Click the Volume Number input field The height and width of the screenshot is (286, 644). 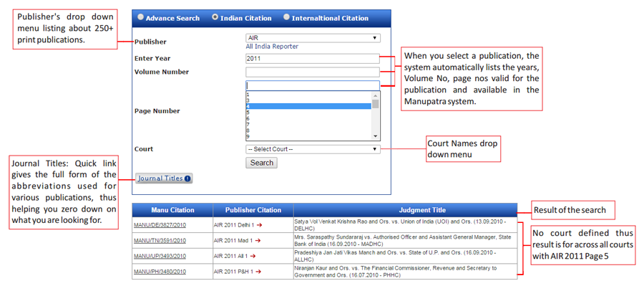click(313, 72)
